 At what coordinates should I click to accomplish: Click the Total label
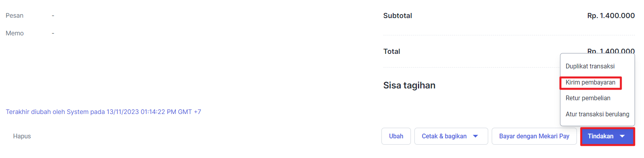(x=392, y=51)
